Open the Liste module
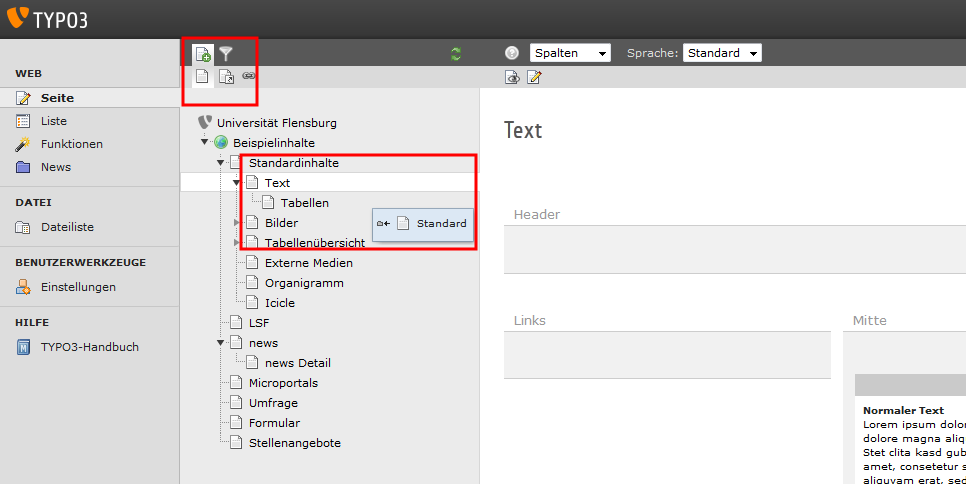Image resolution: width=966 pixels, height=484 pixels. [54, 121]
